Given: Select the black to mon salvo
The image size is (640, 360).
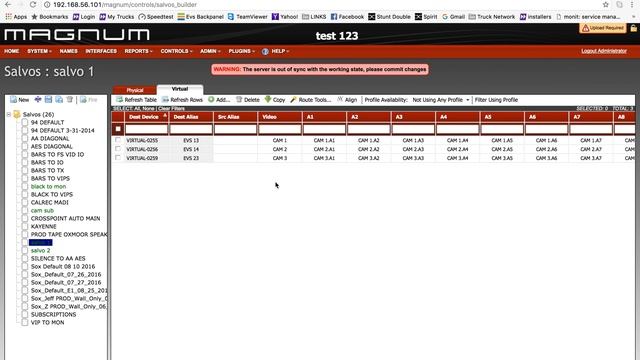Looking at the screenshot, I should click(x=48, y=186).
